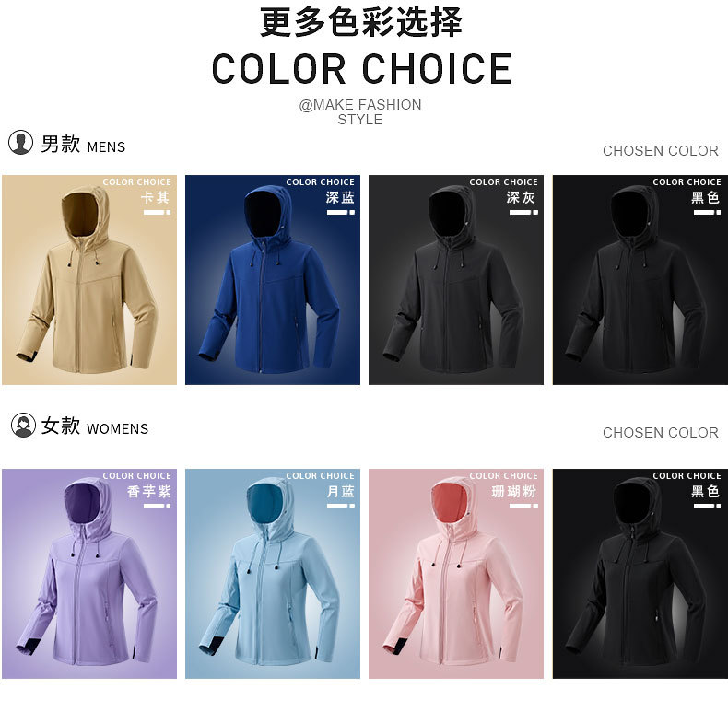The height and width of the screenshot is (712, 728).
Task: Click the men's profile icon
Action: tap(20, 142)
